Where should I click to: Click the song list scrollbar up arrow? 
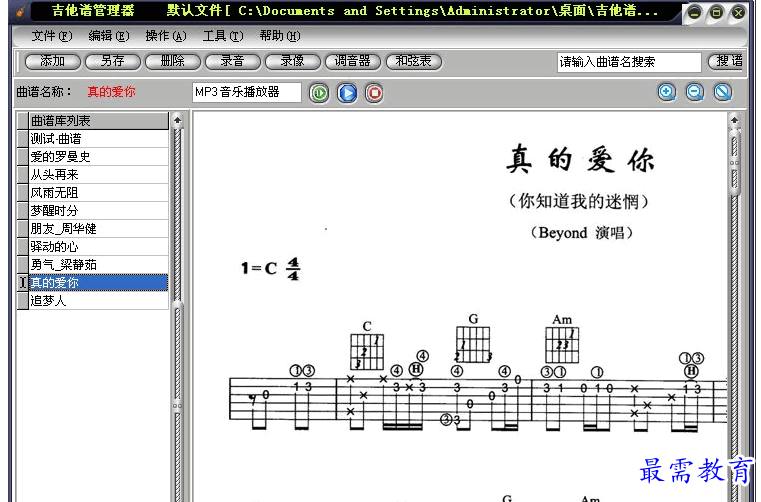(x=178, y=120)
